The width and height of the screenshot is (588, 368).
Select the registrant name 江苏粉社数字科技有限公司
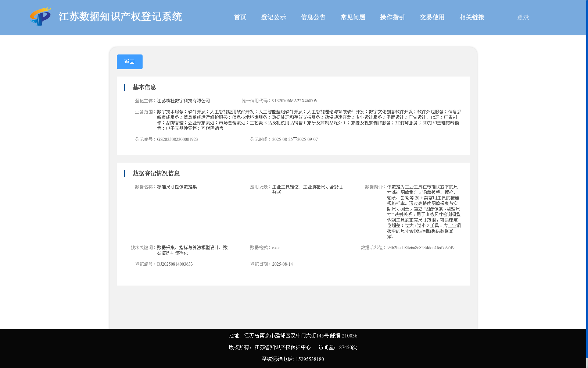click(183, 100)
